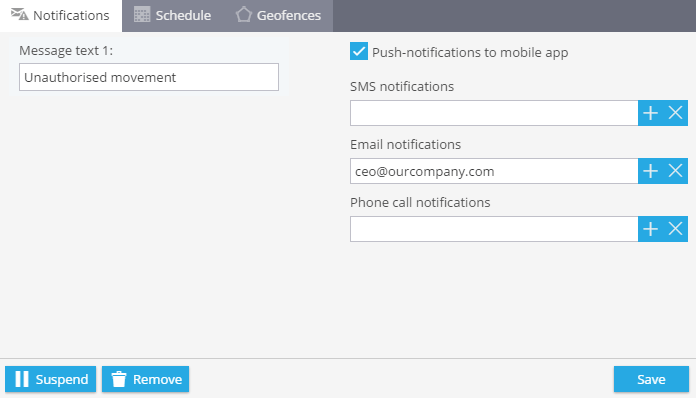The width and height of the screenshot is (696, 398).
Task: Click the Phone call notifications field
Action: click(x=494, y=229)
